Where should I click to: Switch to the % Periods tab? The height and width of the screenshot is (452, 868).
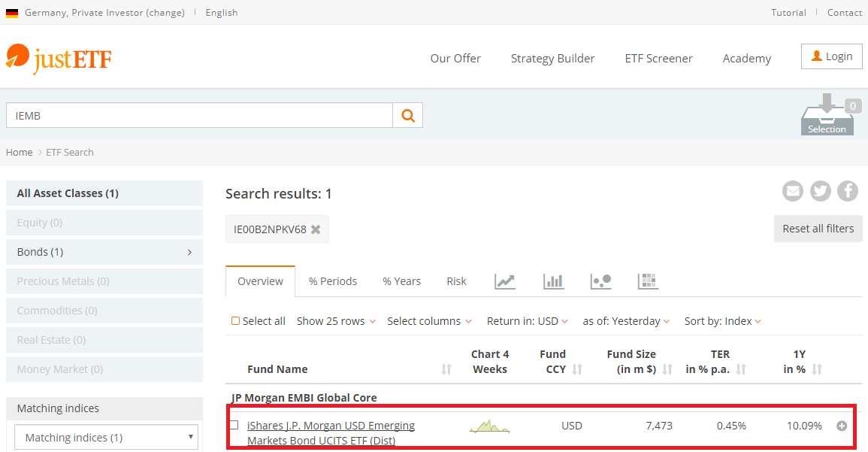click(x=333, y=281)
